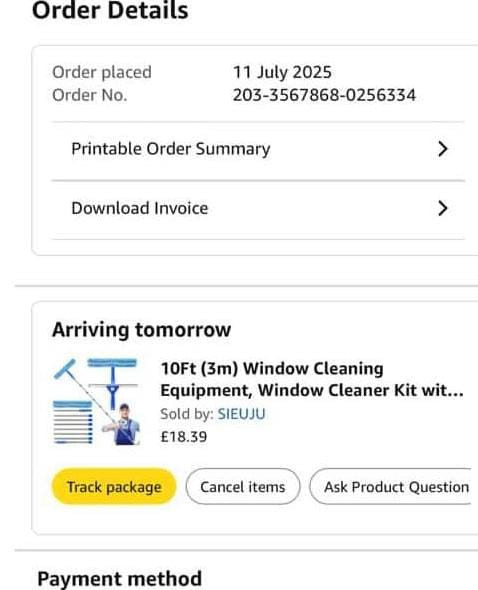The image size is (478, 590).
Task: Click the order number 203-3567868-0256334
Action: (324, 95)
